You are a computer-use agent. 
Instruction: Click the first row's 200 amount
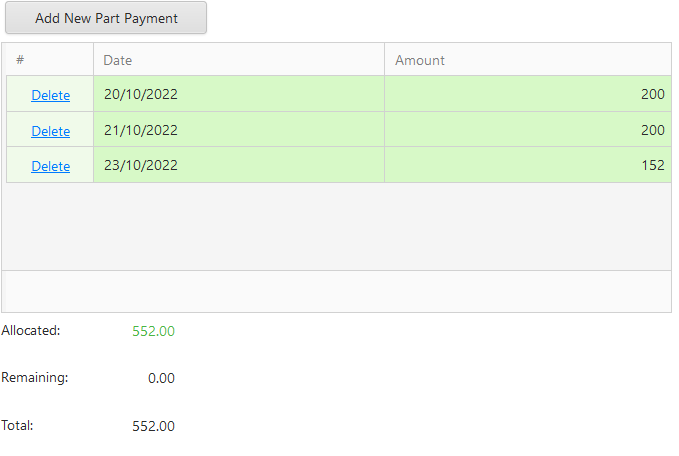[652, 94]
